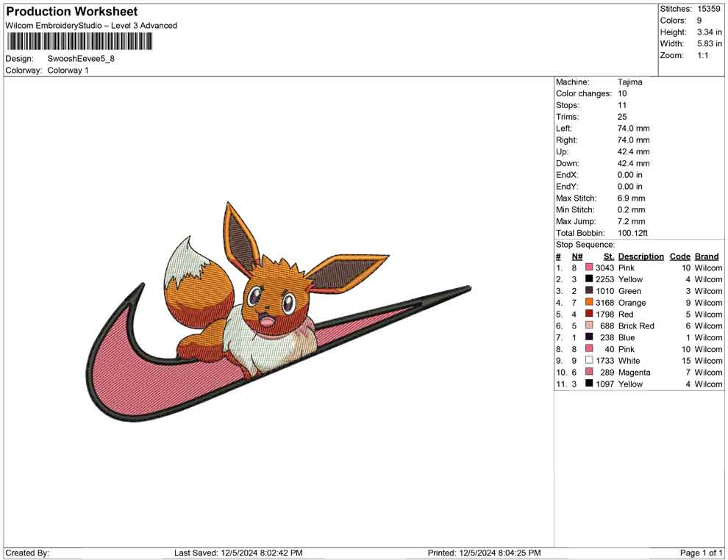Image resolution: width=728 pixels, height=560 pixels.
Task: Click the swatch for 289 Magenta
Action: (x=589, y=372)
